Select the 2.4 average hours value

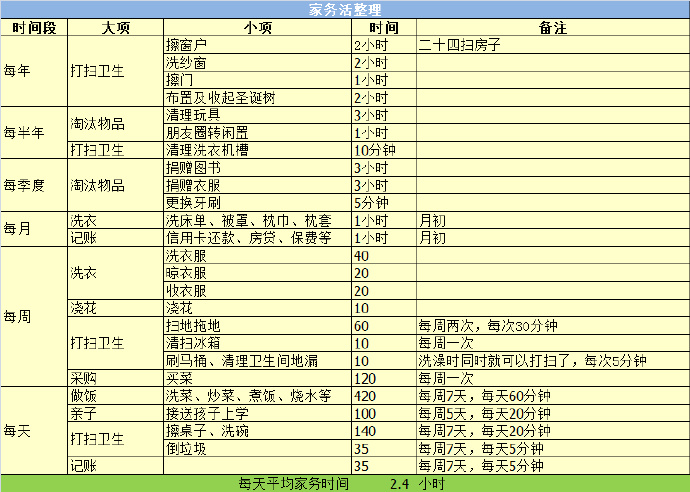pos(399,484)
